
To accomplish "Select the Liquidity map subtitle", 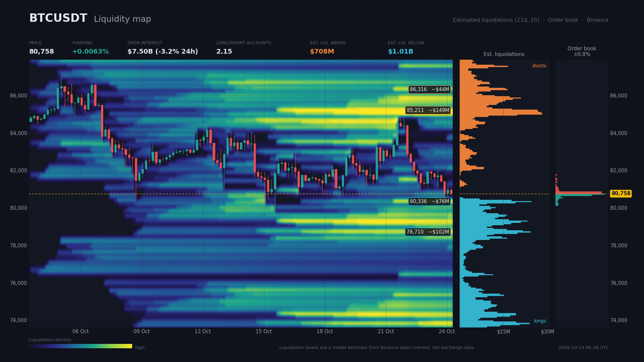I will point(122,19).
